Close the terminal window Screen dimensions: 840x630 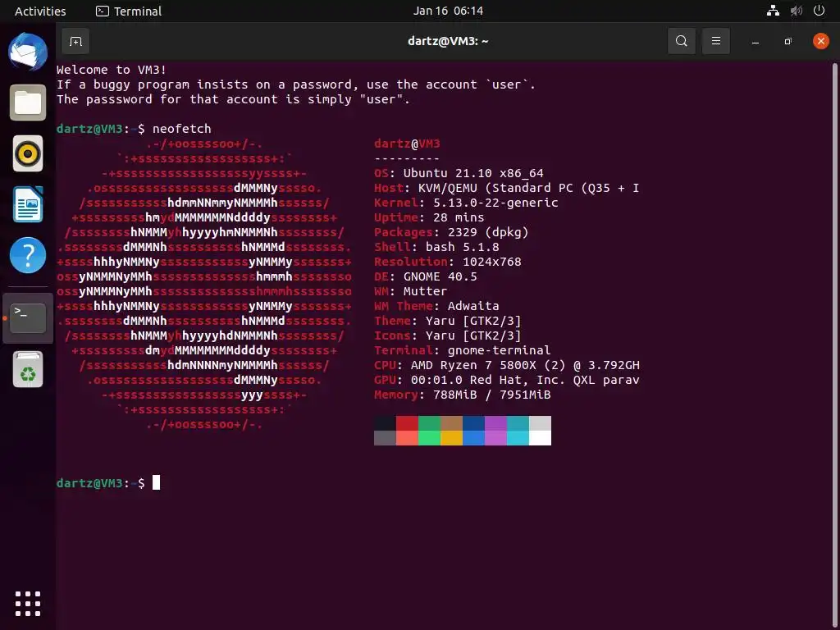point(820,41)
